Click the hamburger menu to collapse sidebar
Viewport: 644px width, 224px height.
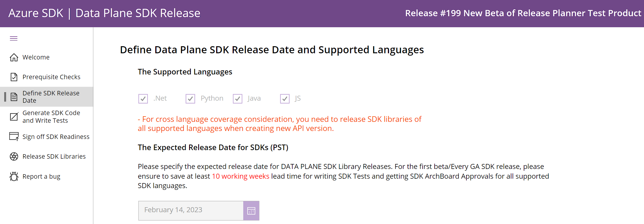14,38
